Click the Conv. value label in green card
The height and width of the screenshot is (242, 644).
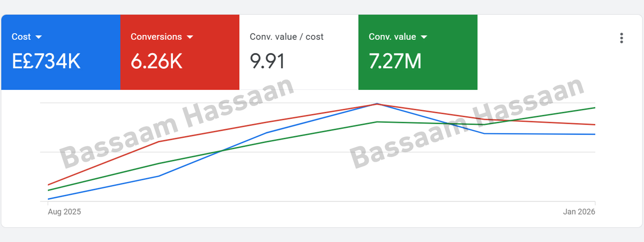[x=392, y=37]
